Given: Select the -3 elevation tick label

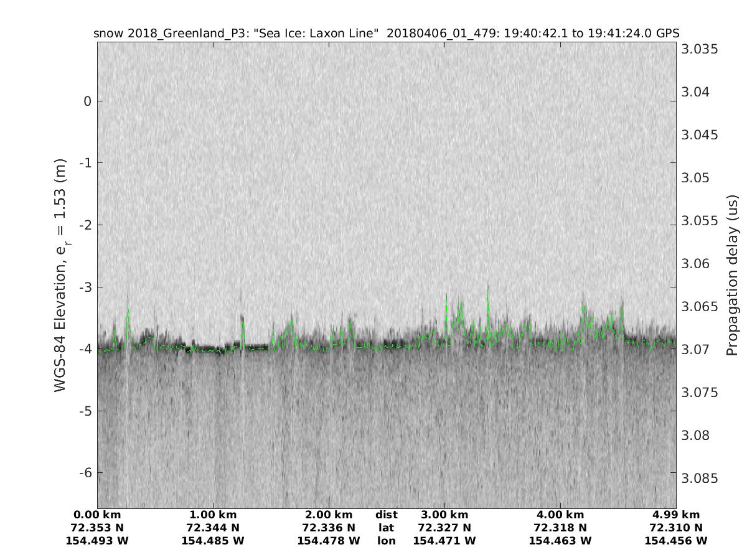Looking at the screenshot, I should point(85,287).
